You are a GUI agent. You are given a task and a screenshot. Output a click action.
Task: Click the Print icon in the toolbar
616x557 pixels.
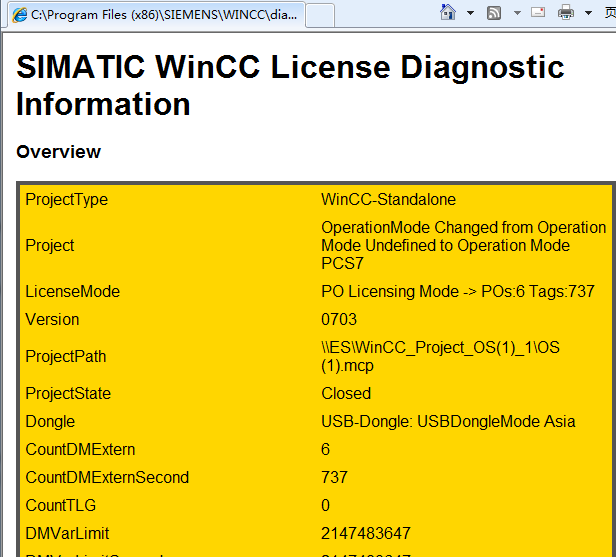click(x=565, y=13)
